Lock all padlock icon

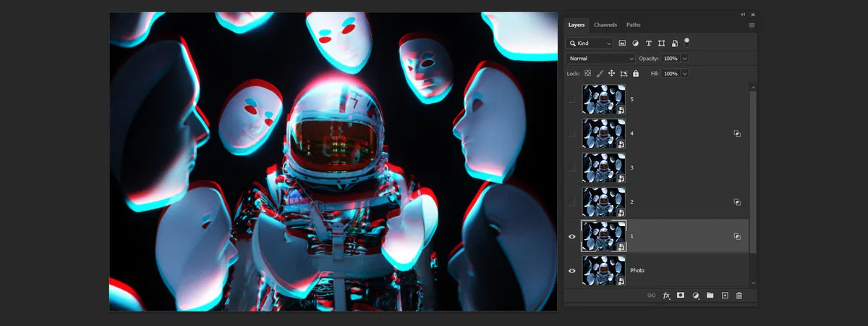pyautogui.click(x=636, y=73)
